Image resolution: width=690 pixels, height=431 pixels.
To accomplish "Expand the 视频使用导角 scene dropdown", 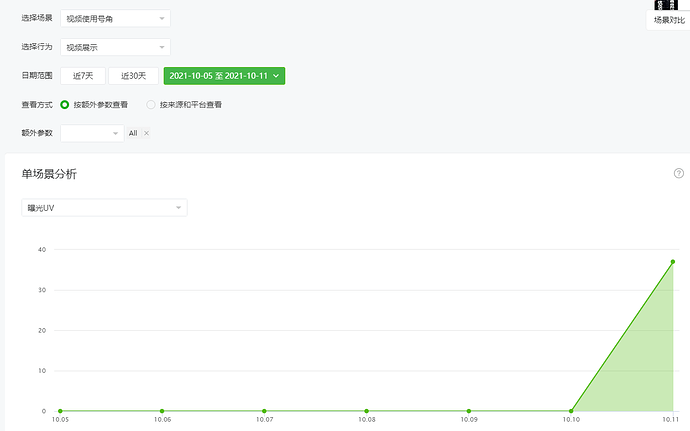I will pyautogui.click(x=115, y=18).
